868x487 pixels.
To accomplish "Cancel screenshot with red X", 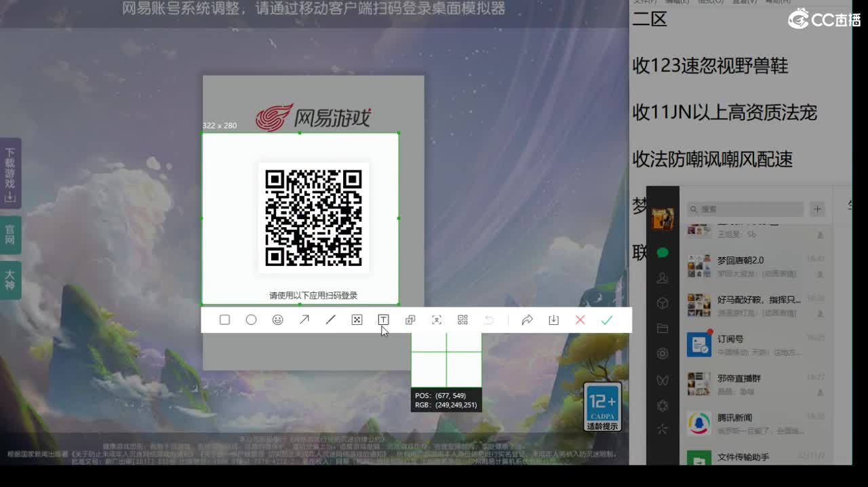I will pos(580,319).
